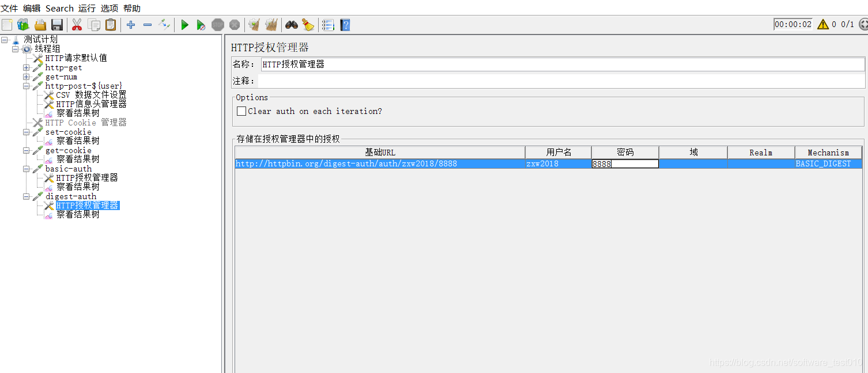
Task: Click the blue plus Expand All icon
Action: [131, 25]
